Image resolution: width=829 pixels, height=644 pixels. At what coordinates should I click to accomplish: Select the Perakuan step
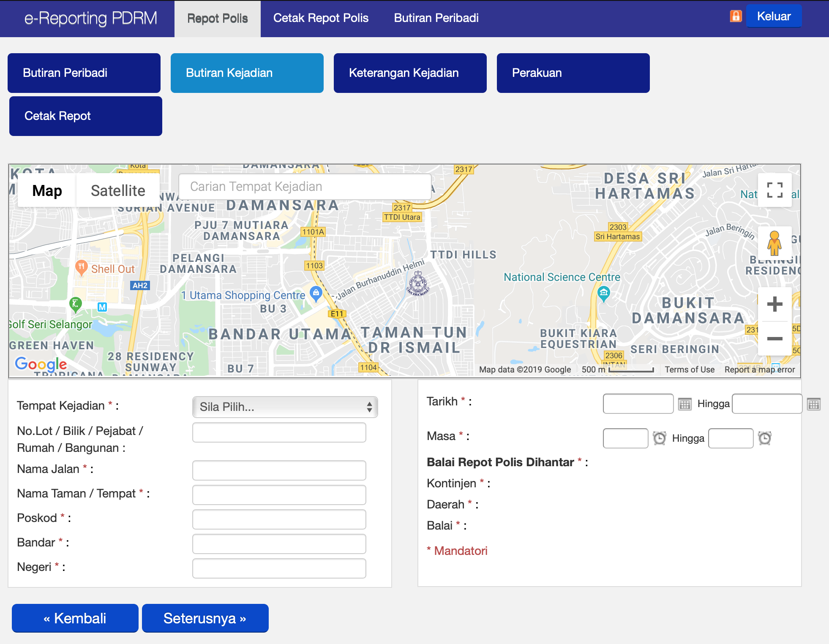coord(573,73)
